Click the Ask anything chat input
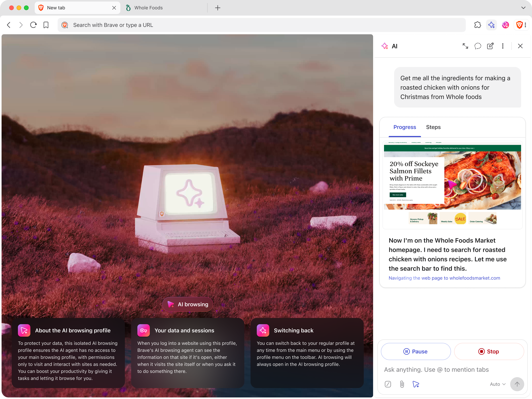This screenshot has height=399, width=532. coord(452,369)
